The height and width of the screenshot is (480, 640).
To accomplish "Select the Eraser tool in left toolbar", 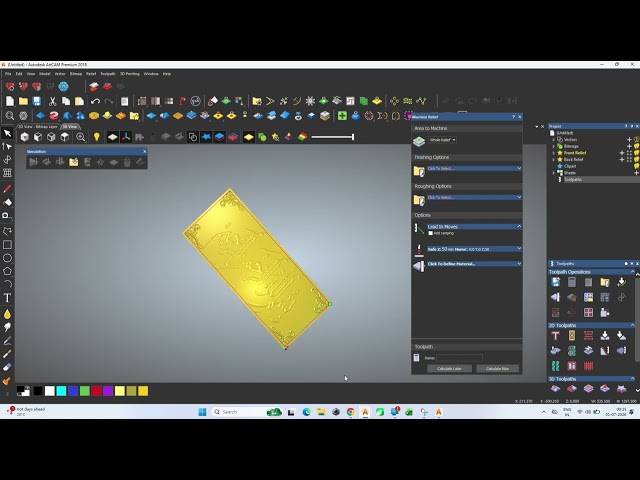I will 7,367.
